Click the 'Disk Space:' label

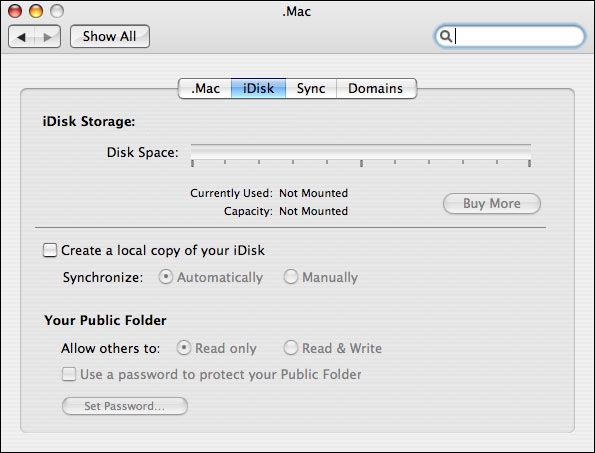coord(142,153)
